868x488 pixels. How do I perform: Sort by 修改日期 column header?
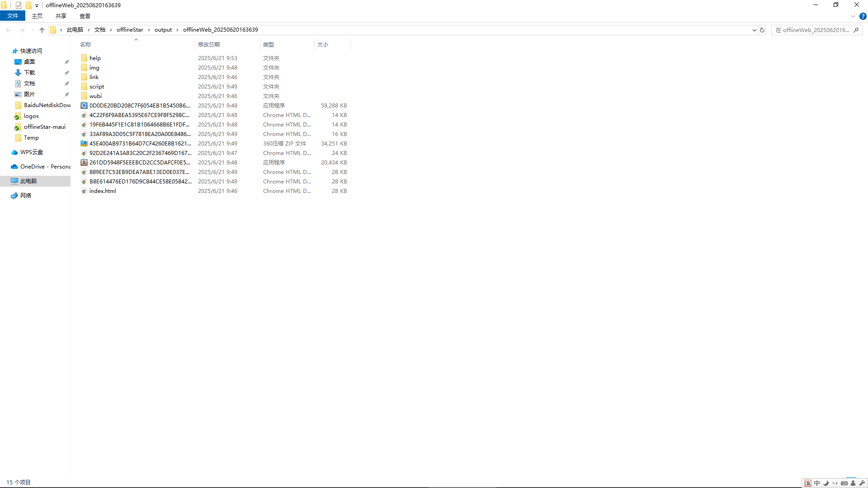click(209, 44)
